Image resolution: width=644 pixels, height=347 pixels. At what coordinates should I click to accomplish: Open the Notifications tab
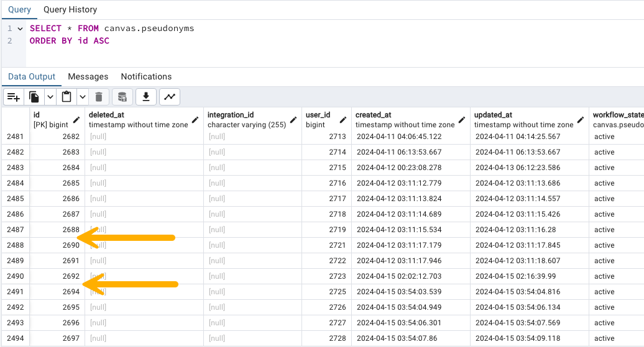click(146, 77)
